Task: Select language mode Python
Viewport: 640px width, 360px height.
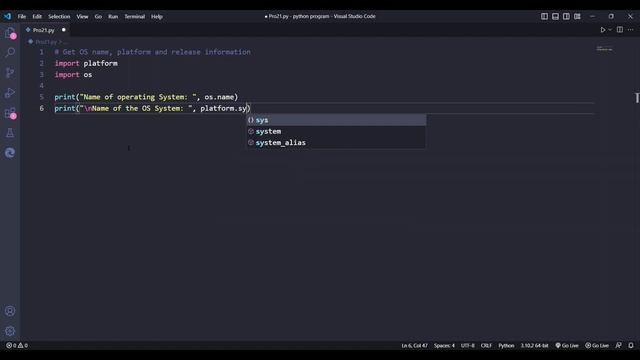Action: [x=506, y=346]
